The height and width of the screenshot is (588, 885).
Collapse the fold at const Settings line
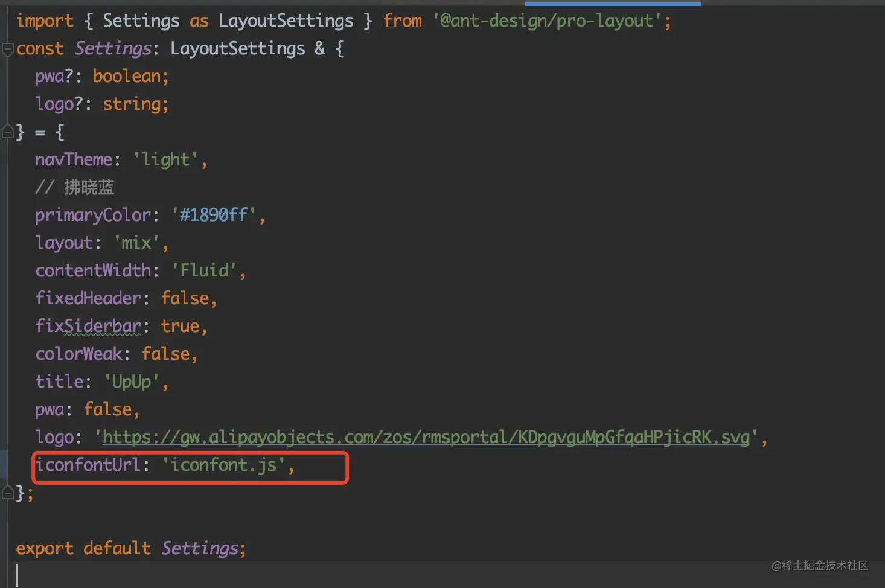tap(7, 49)
